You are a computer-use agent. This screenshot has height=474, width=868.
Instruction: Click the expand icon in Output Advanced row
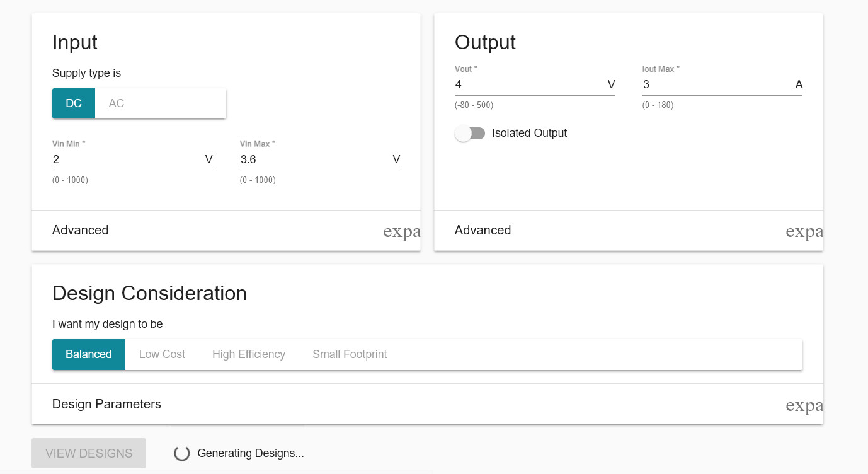tap(804, 231)
